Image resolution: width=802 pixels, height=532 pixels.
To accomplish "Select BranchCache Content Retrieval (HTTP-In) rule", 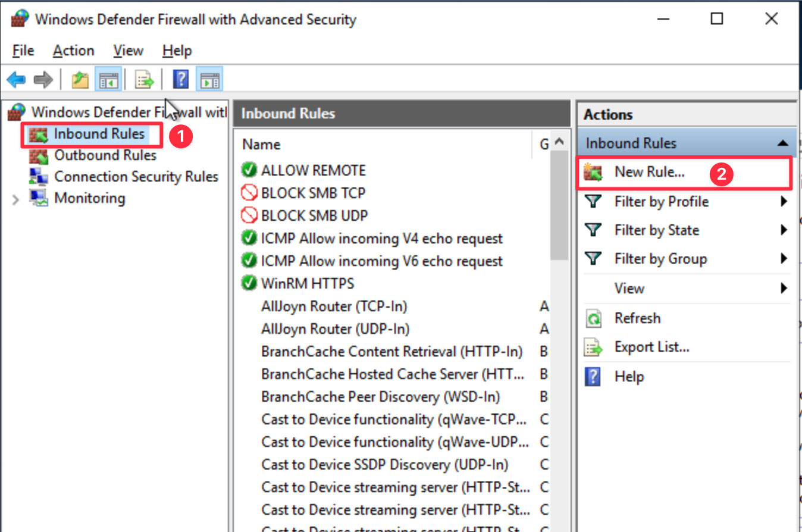I will [x=391, y=352].
